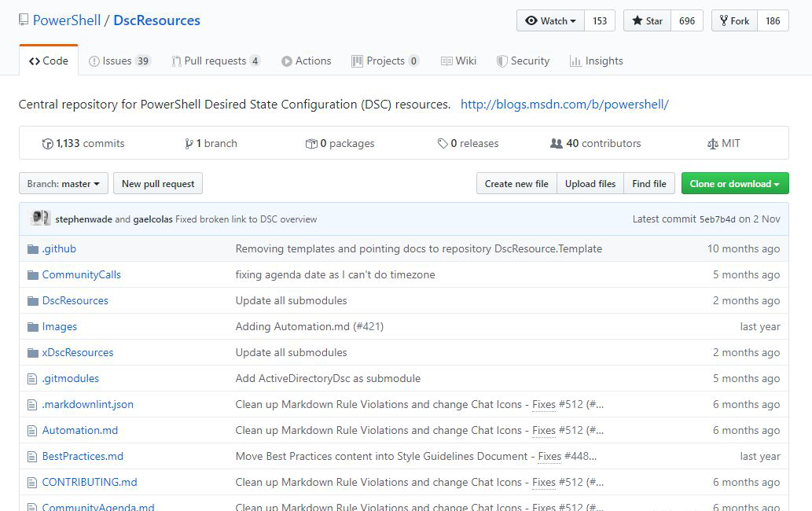Click the folder icon for Images
The height and width of the screenshot is (511, 812).
click(x=33, y=327)
